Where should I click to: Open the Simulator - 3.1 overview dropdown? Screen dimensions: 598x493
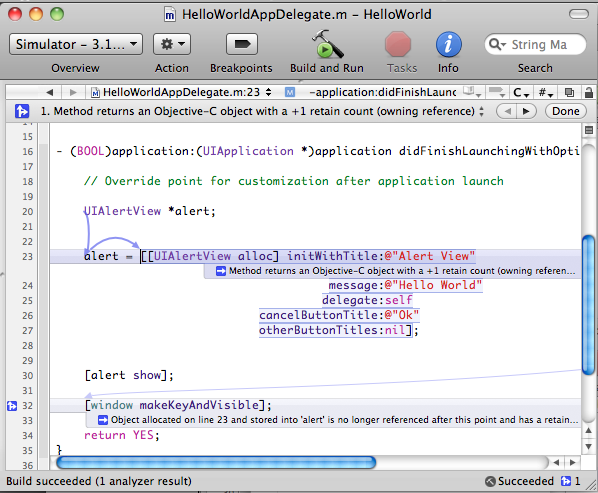[x=76, y=44]
